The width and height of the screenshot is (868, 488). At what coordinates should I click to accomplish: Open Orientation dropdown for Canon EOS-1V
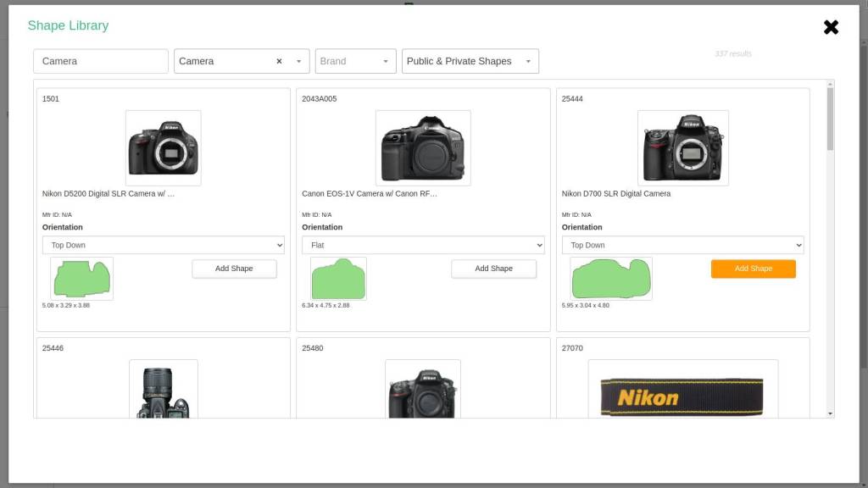(x=423, y=245)
